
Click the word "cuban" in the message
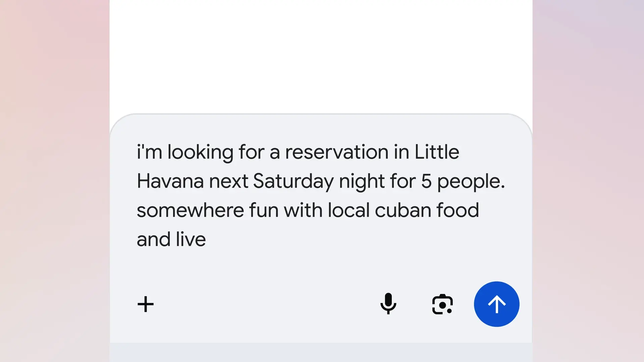click(x=403, y=210)
